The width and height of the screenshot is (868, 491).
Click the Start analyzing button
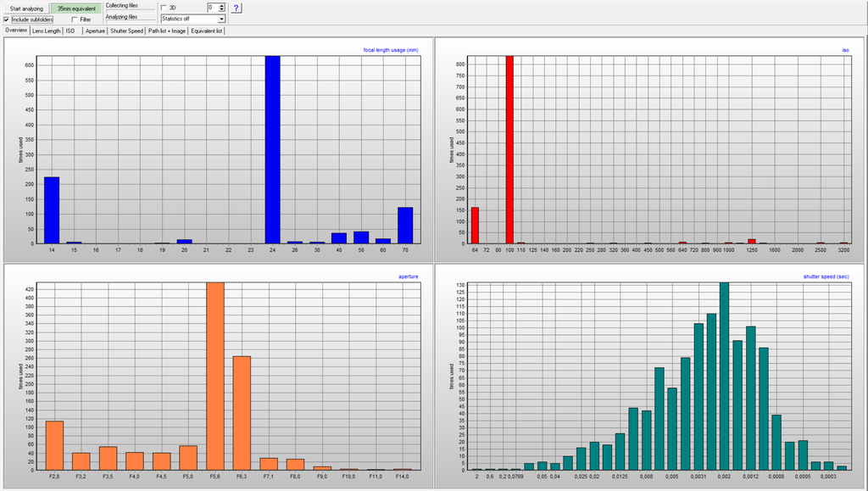click(x=26, y=8)
